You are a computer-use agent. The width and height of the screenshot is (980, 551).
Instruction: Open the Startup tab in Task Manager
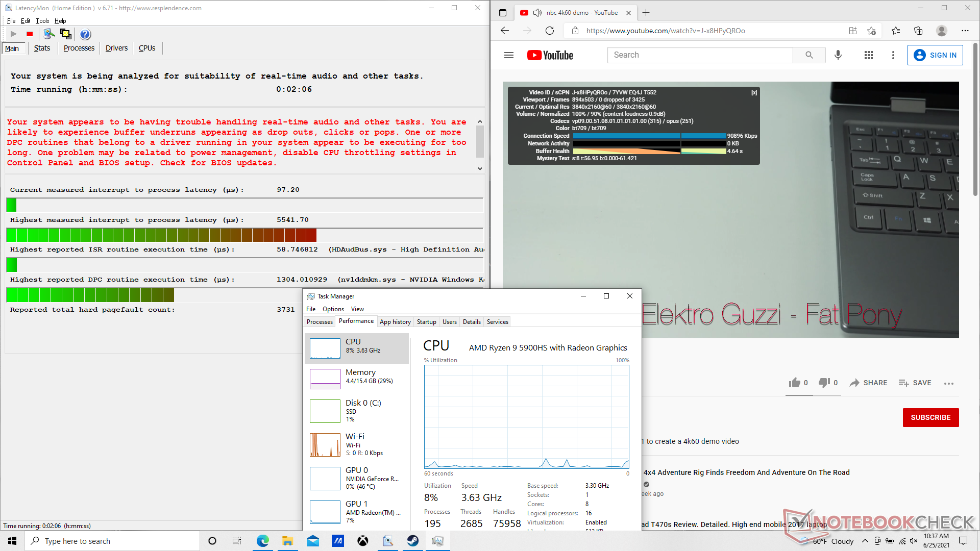pyautogui.click(x=426, y=322)
